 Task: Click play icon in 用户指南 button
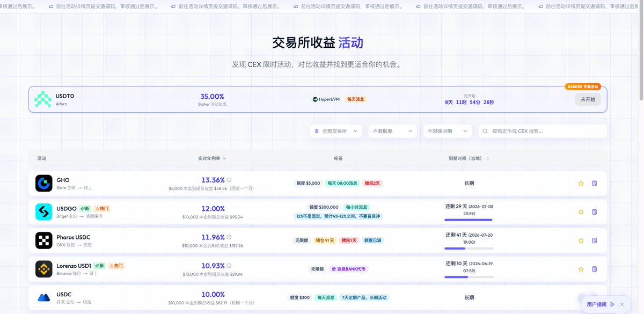click(612, 304)
